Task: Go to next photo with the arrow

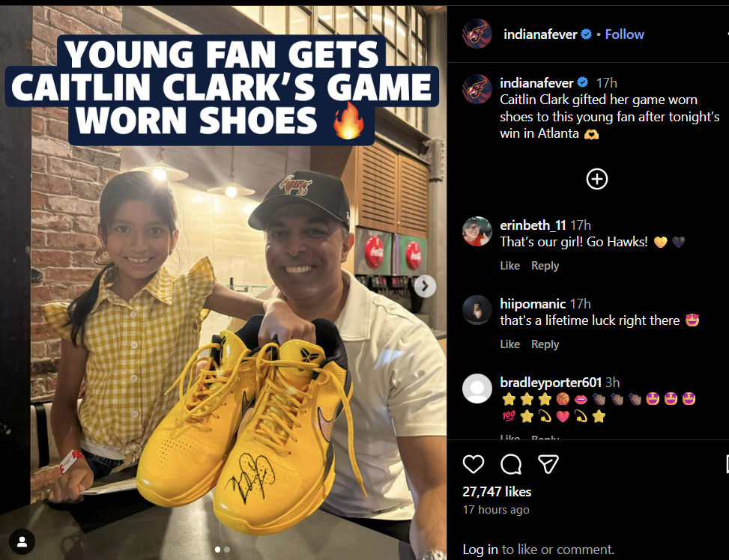Action: coord(425,286)
